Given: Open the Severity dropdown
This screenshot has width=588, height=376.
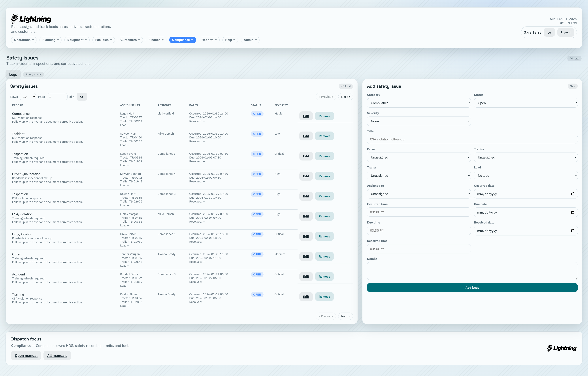Looking at the screenshot, I should (x=418, y=121).
